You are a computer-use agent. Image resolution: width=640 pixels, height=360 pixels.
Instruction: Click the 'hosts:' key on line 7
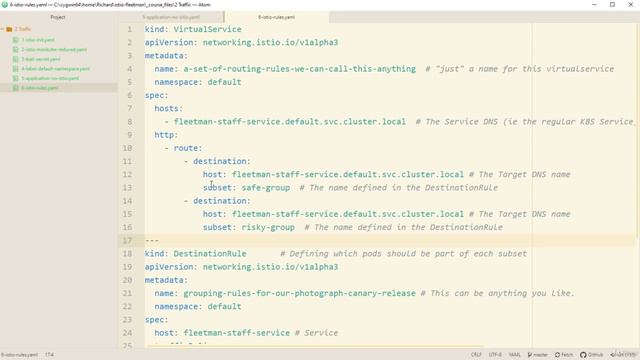(169, 108)
